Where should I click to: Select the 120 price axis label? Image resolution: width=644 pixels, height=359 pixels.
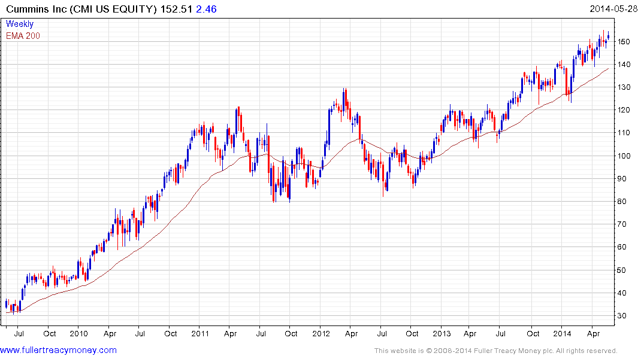[624, 110]
